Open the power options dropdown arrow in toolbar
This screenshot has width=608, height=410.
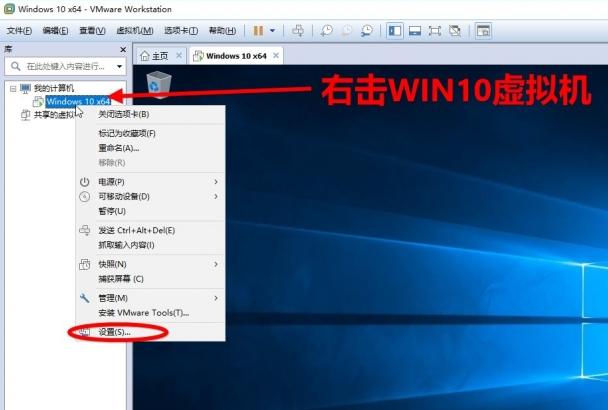(273, 31)
